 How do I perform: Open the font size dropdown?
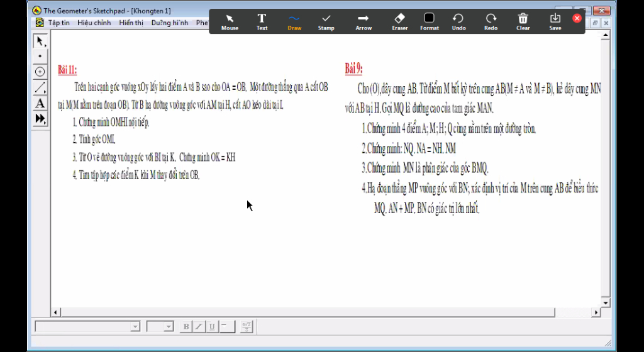(x=169, y=327)
